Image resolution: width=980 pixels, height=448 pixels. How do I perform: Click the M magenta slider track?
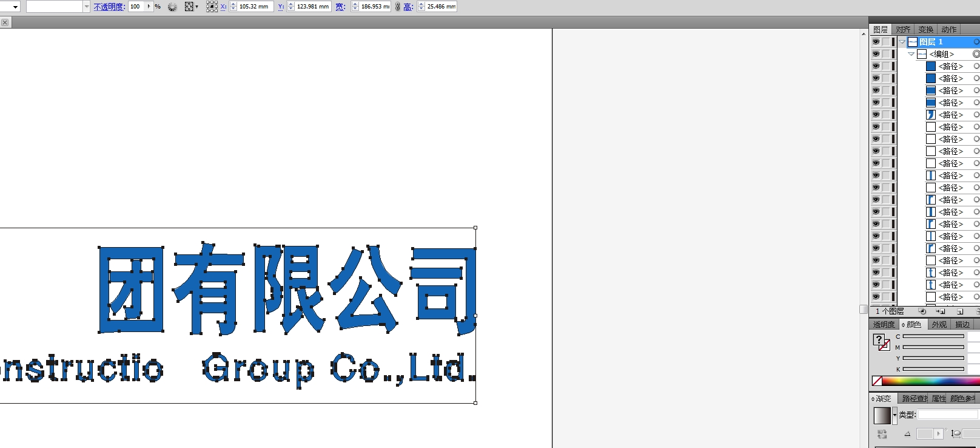point(933,347)
